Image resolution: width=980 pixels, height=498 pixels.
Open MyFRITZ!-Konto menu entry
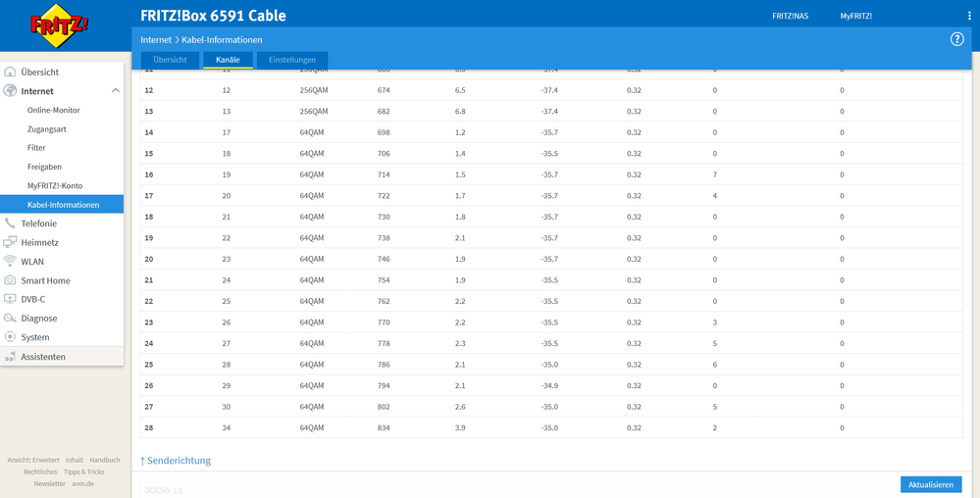(55, 185)
